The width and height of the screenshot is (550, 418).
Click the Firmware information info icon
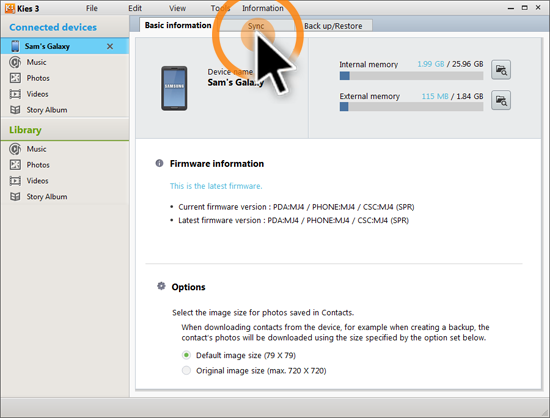point(159,163)
